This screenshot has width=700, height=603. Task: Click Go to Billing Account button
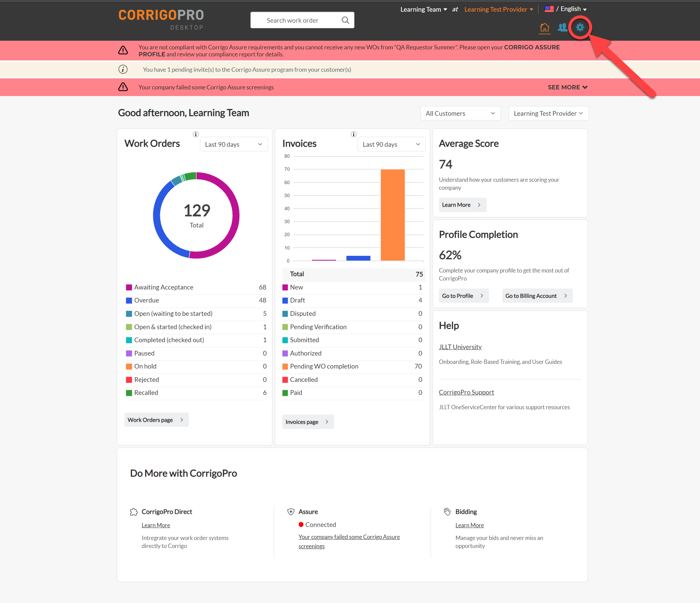[x=536, y=296]
